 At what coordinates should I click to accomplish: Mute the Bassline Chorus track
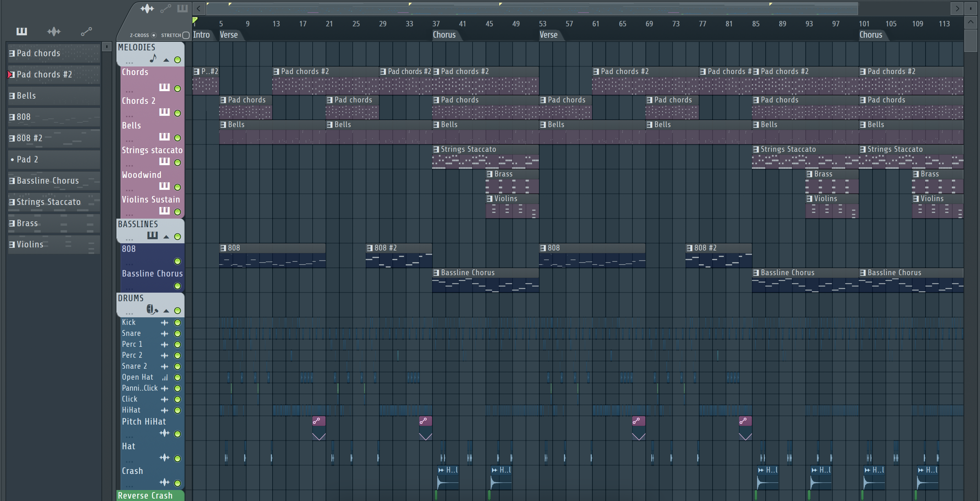(x=177, y=286)
